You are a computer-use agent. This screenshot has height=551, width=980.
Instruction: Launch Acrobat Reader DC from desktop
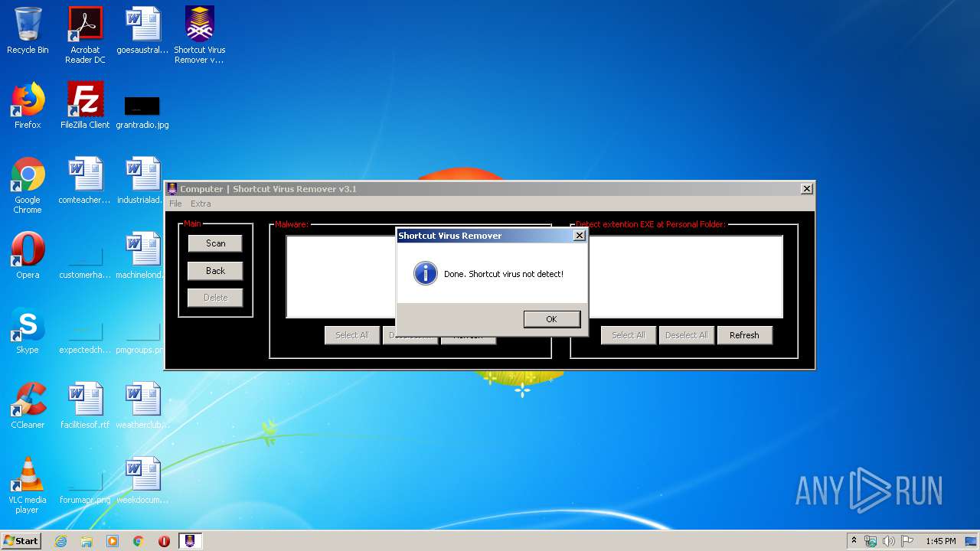[85, 35]
